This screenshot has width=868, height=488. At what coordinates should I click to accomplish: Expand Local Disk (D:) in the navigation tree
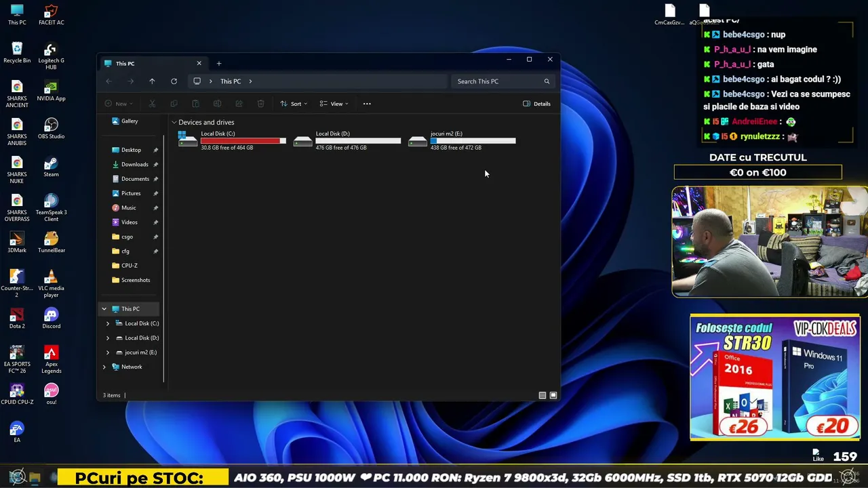click(108, 338)
